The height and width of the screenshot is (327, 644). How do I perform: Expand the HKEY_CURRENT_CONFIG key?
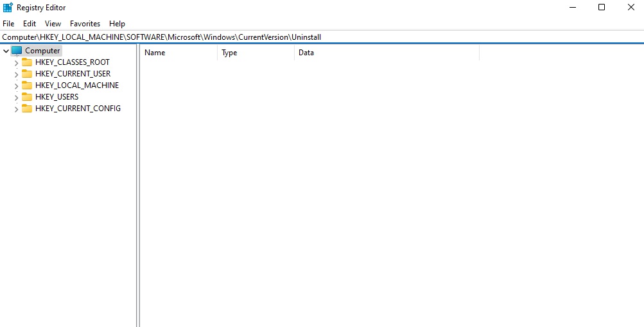(x=16, y=109)
